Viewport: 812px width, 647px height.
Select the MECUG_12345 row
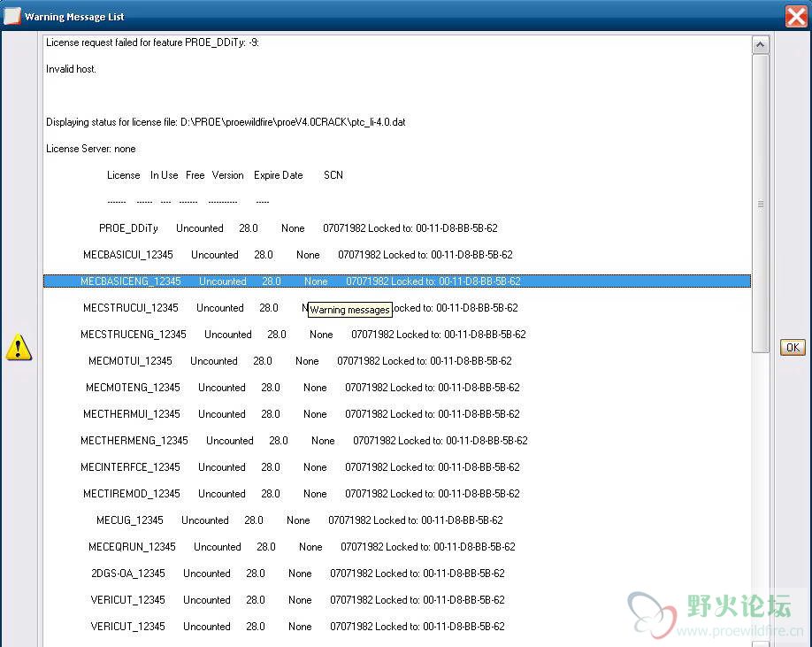point(397,520)
